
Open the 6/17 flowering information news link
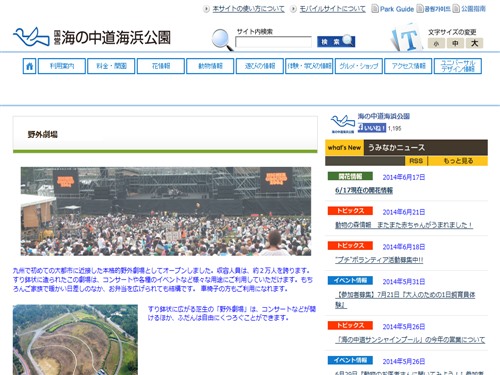click(x=364, y=190)
